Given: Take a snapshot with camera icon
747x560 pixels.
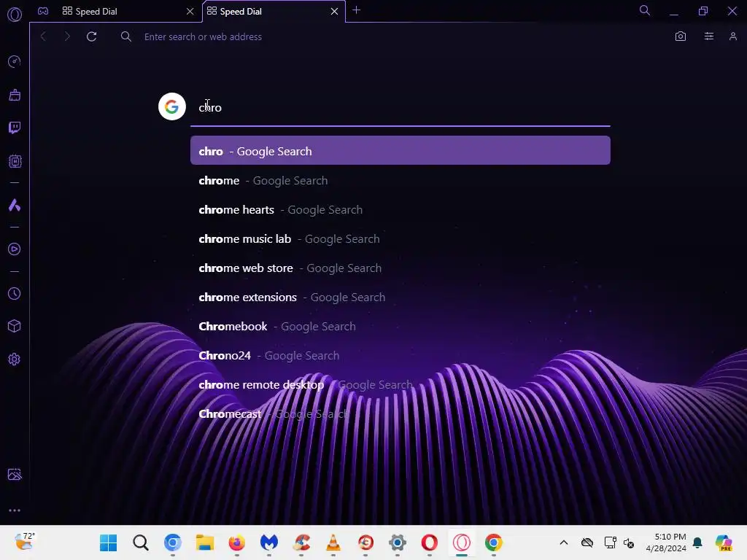Looking at the screenshot, I should 681,36.
